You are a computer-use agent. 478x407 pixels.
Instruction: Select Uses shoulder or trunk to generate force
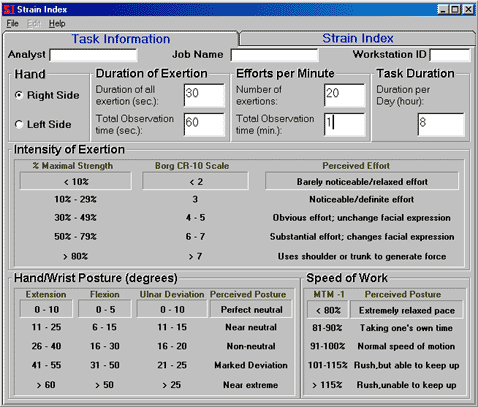[x=362, y=256]
